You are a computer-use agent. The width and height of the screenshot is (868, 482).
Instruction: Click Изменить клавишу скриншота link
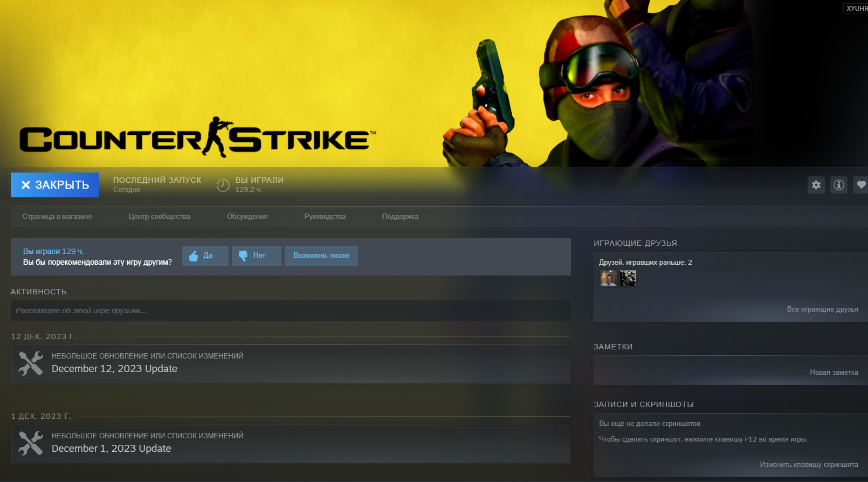point(809,465)
